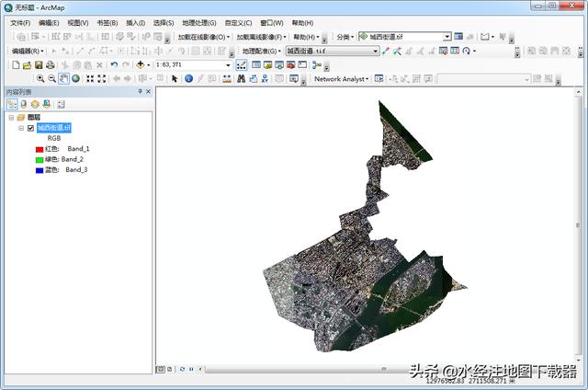Close the 内容列表 panel
Screen dimensions: 588x390
tap(149, 91)
